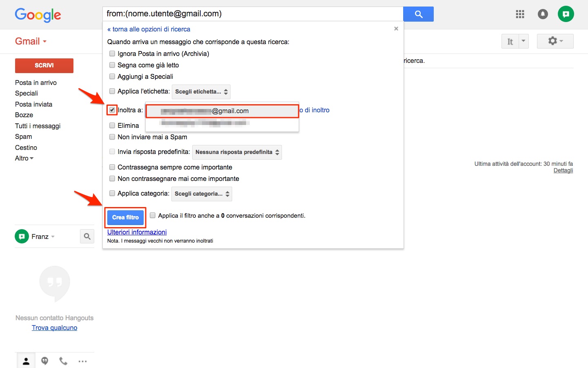The height and width of the screenshot is (368, 588).
Task: Toggle 'Non inviare mai a Spam' checkbox
Action: pyautogui.click(x=112, y=137)
